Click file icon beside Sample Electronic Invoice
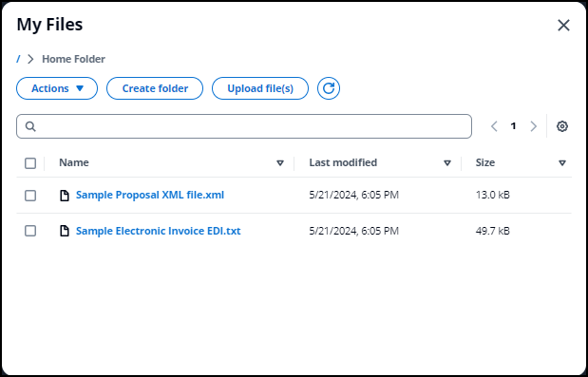Image resolution: width=588 pixels, height=377 pixels. pos(65,231)
